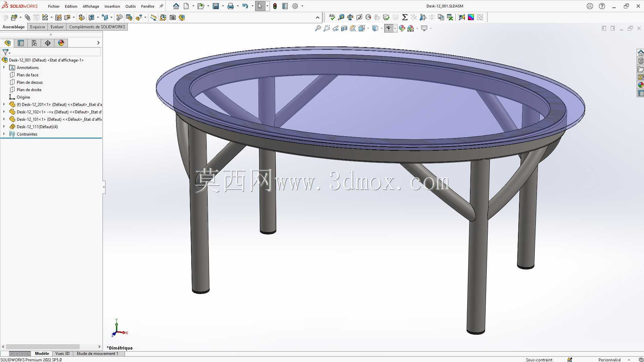The height and width of the screenshot is (362, 644).
Task: Open the Etude de mouvement 1 tab
Action: (x=97, y=354)
